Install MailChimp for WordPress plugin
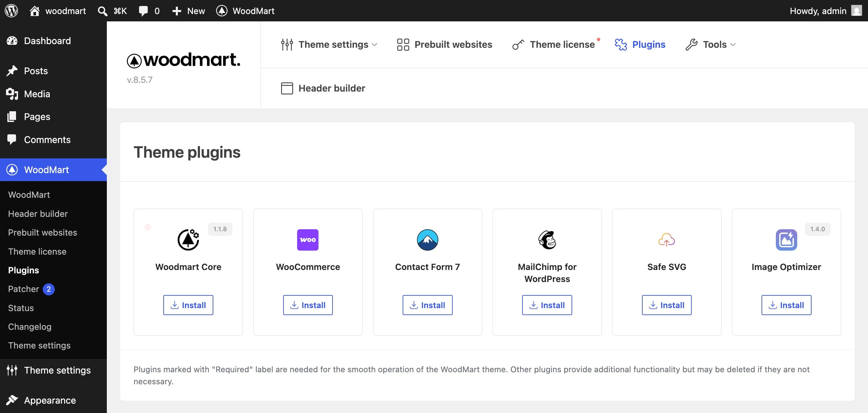 [547, 305]
